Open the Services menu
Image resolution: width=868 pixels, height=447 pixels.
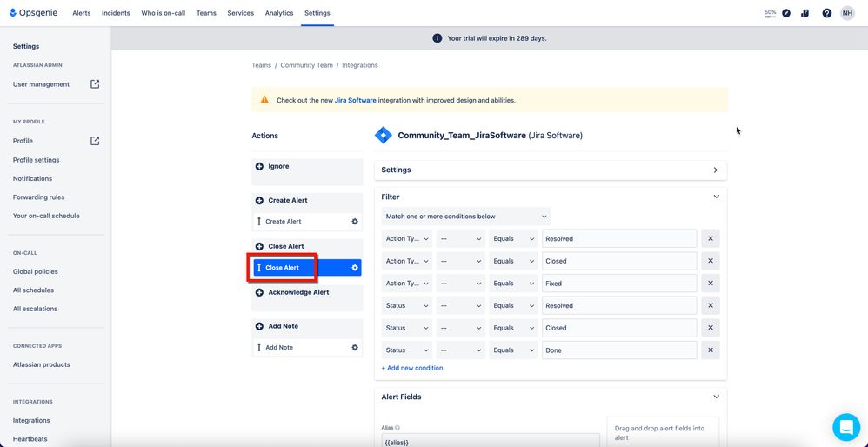coord(240,13)
